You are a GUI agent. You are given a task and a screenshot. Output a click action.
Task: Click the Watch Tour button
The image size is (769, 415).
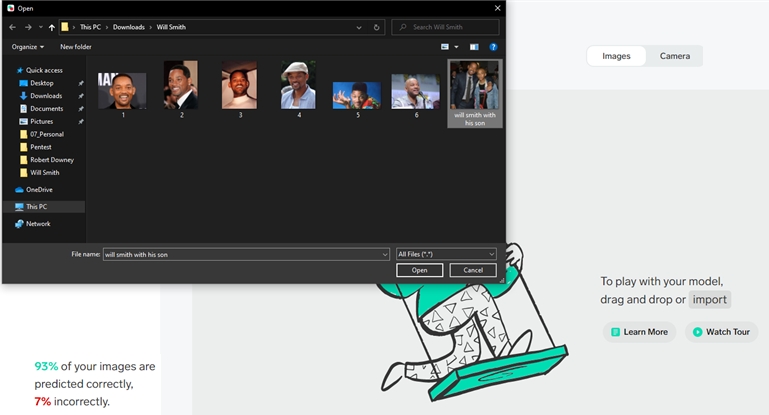(x=721, y=332)
